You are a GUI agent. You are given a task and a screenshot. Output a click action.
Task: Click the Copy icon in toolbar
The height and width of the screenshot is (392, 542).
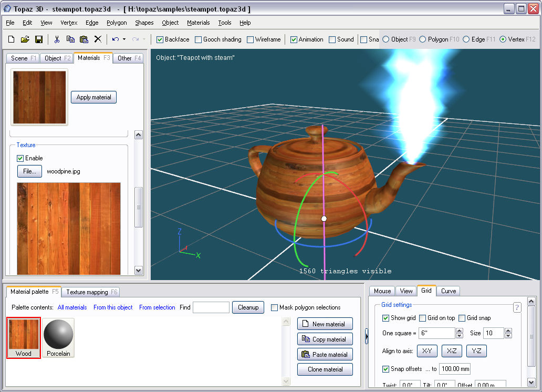click(70, 39)
